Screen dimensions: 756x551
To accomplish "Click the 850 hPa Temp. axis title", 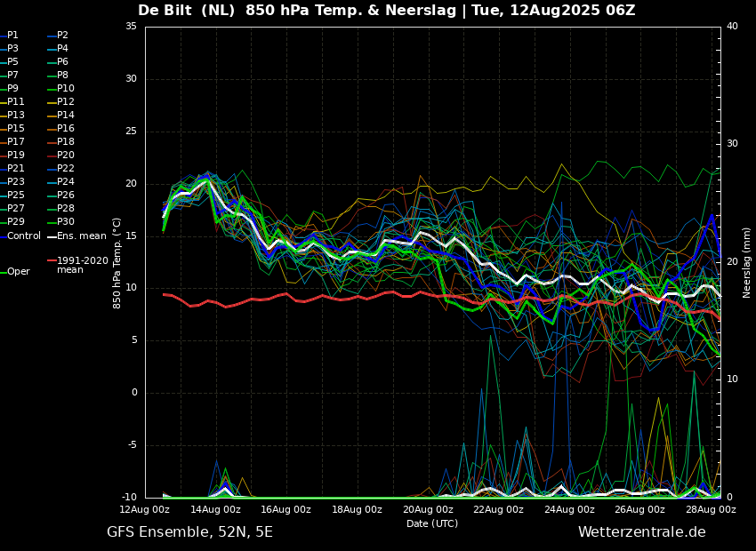I will [117, 262].
